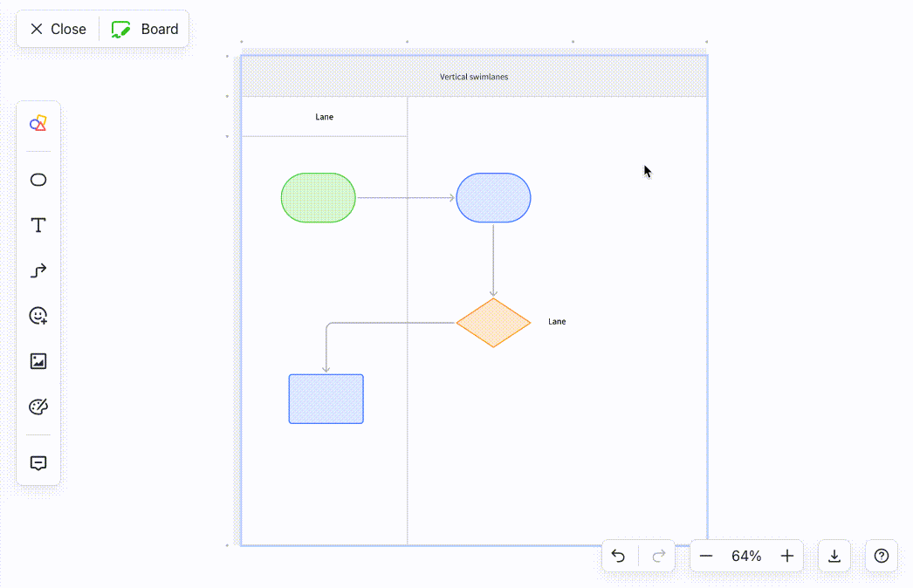The width and height of the screenshot is (913, 588).
Task: Select the Text tool
Action: 38,225
